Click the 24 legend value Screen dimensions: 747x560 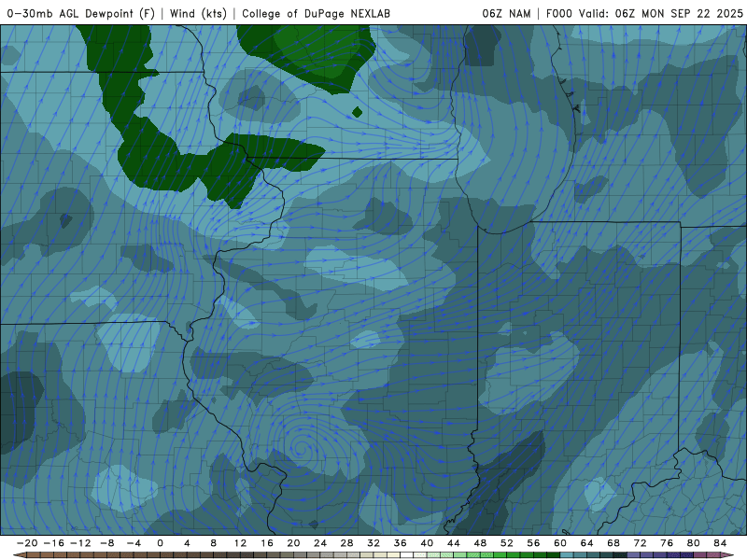tap(320, 543)
